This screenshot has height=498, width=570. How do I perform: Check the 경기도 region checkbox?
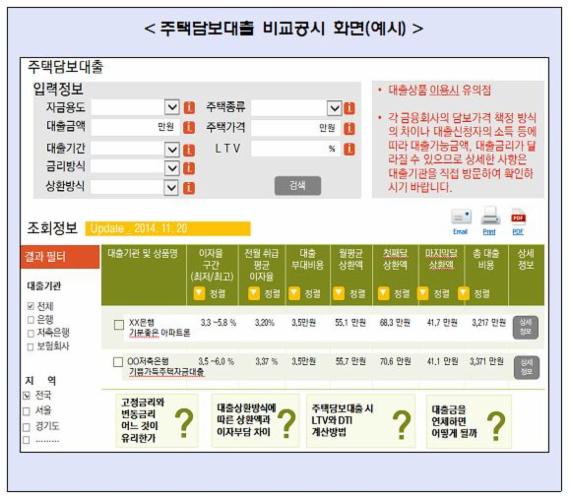(26, 427)
